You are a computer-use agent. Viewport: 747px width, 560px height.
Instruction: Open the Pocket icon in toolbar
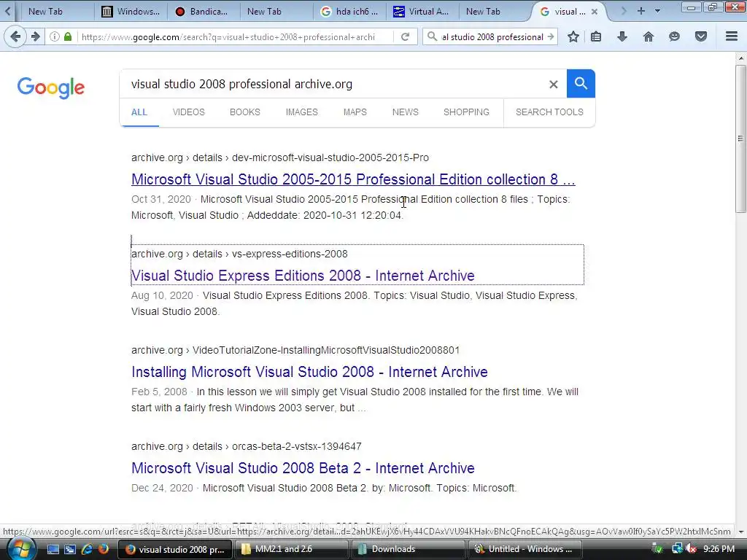pos(701,36)
